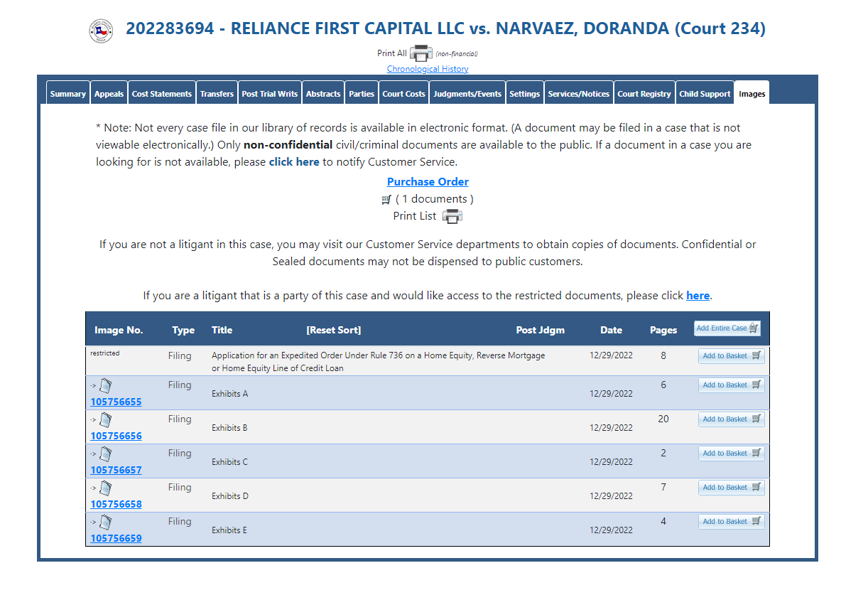868x595 pixels.
Task: Switch to the Appeals tab
Action: (x=109, y=93)
